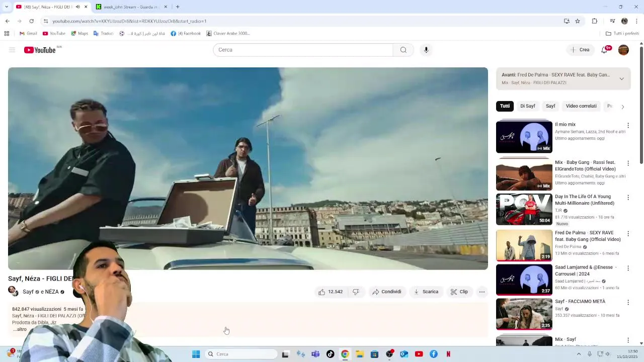Reload the page
The width and height of the screenshot is (644, 362).
pyautogui.click(x=31, y=21)
